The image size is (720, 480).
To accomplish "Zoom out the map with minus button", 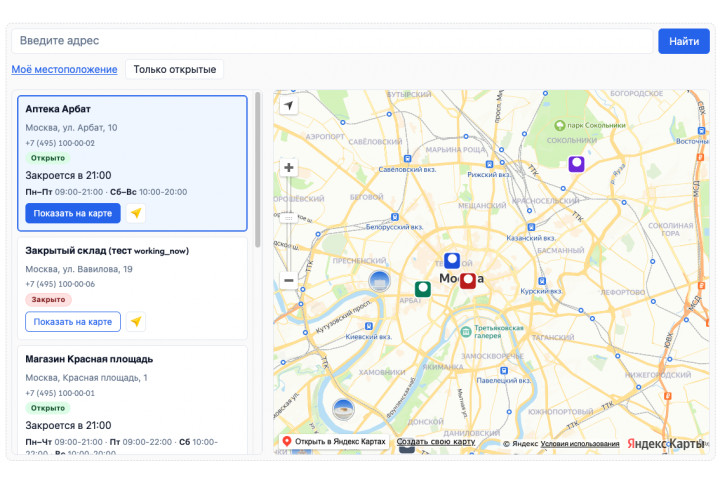I will click(x=289, y=280).
